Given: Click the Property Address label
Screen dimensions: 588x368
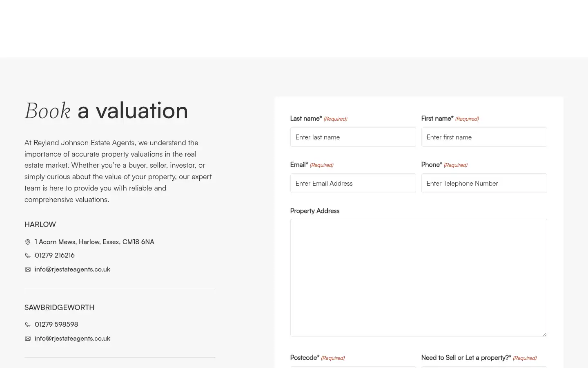Looking at the screenshot, I should [315, 211].
